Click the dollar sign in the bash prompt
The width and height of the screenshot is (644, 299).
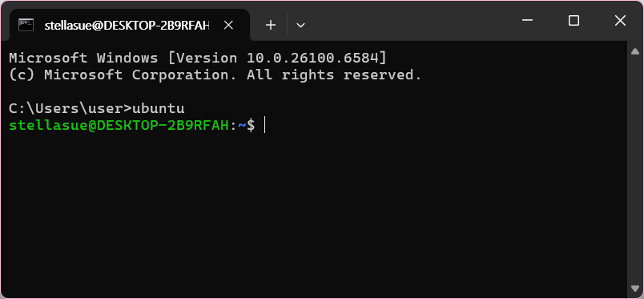coord(251,125)
